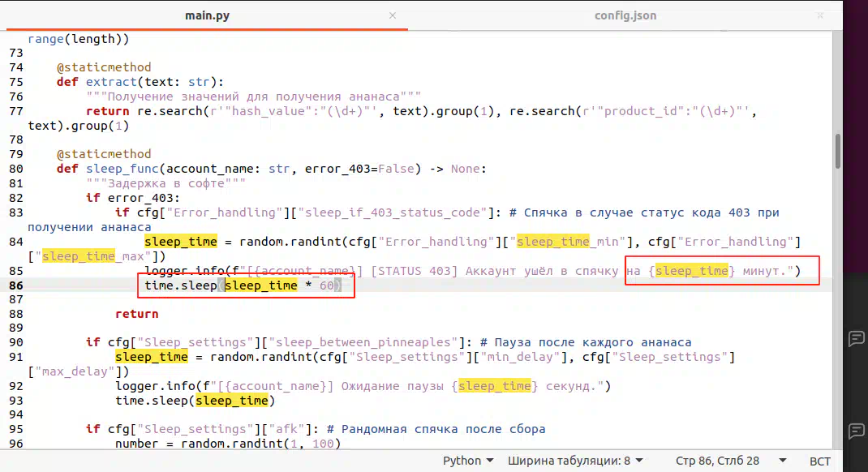Screen dimensions: 868x472
Task: Click "Ожидание паузы" text on line 92
Action: pos(392,386)
